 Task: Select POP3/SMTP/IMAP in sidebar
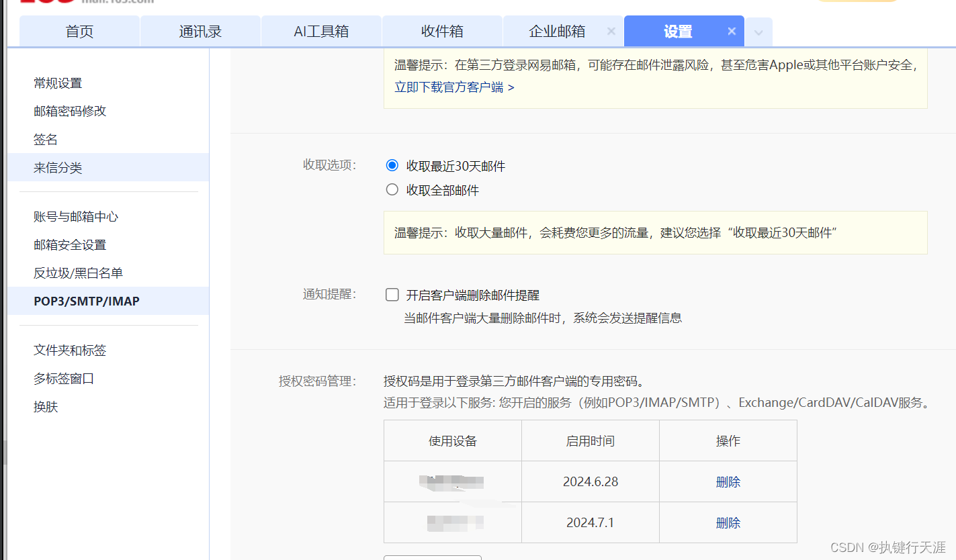click(108, 301)
